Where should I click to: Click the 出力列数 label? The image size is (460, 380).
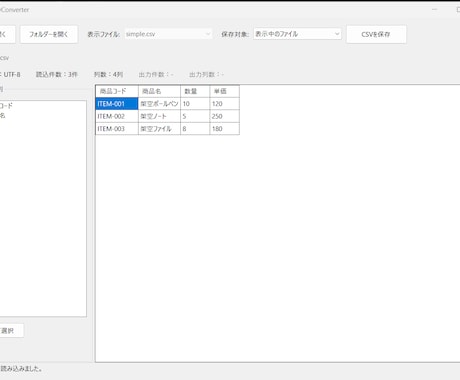206,74
